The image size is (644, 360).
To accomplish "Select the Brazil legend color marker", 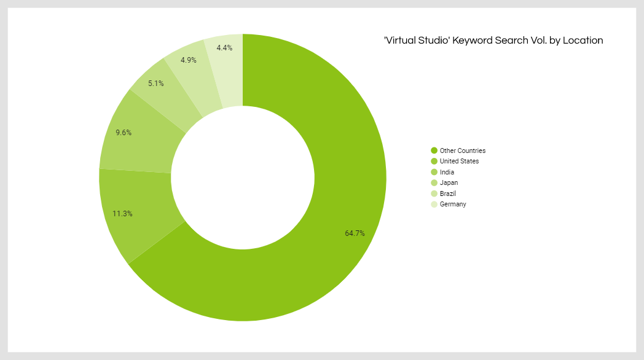I will (x=434, y=194).
